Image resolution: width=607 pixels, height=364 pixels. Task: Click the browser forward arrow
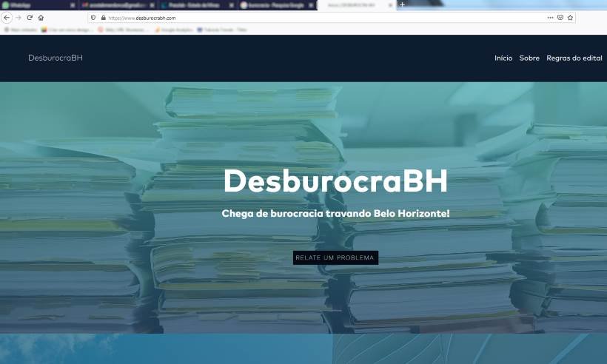coord(19,18)
